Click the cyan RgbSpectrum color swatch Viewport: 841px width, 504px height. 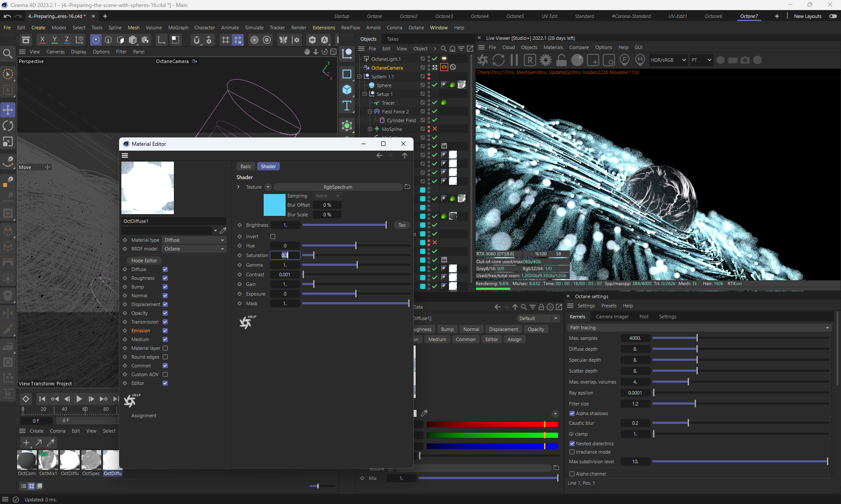tap(274, 205)
